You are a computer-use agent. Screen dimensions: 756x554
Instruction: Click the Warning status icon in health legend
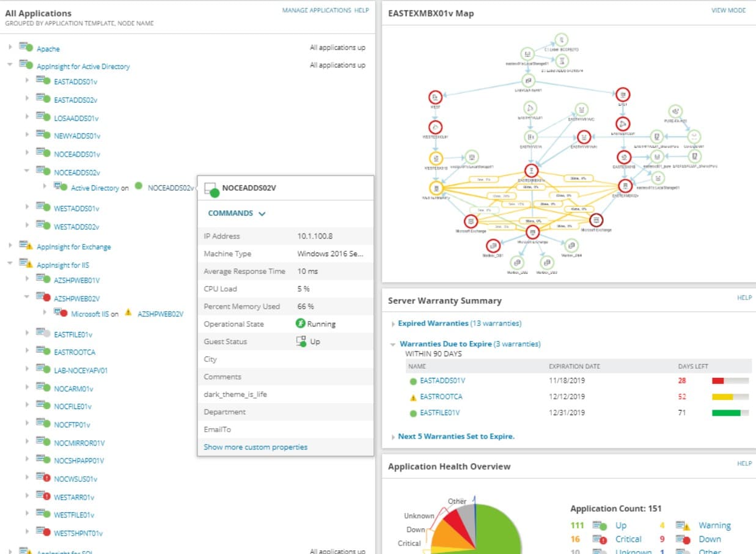click(x=683, y=525)
